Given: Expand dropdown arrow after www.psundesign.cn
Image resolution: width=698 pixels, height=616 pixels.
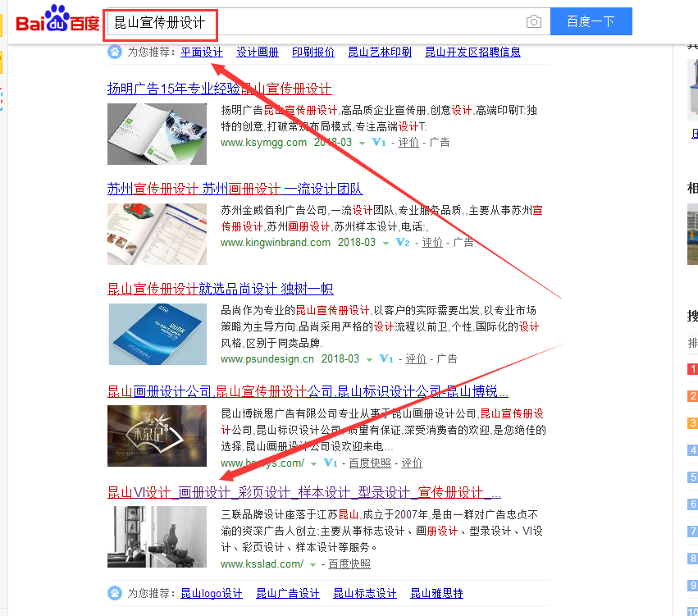Looking at the screenshot, I should pos(369,359).
